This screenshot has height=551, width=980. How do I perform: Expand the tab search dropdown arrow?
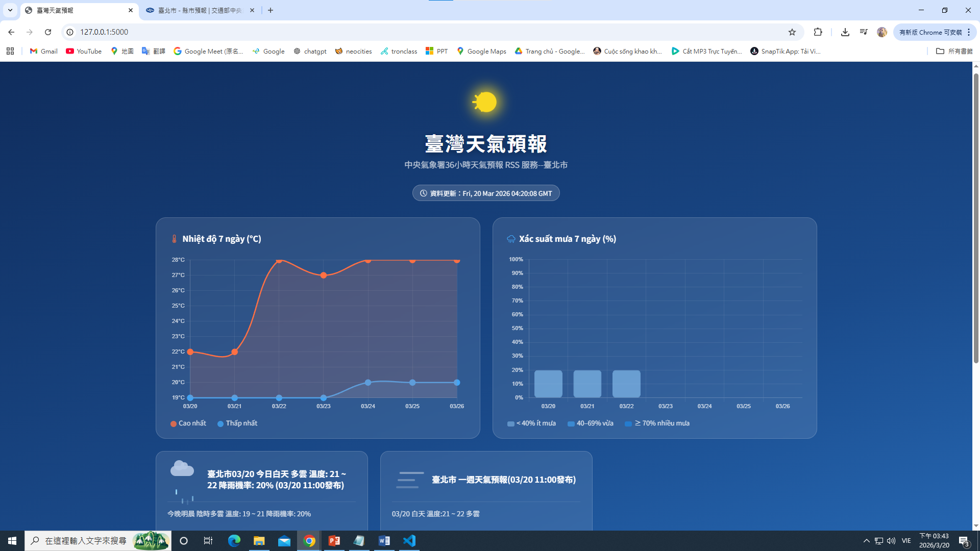[10, 10]
